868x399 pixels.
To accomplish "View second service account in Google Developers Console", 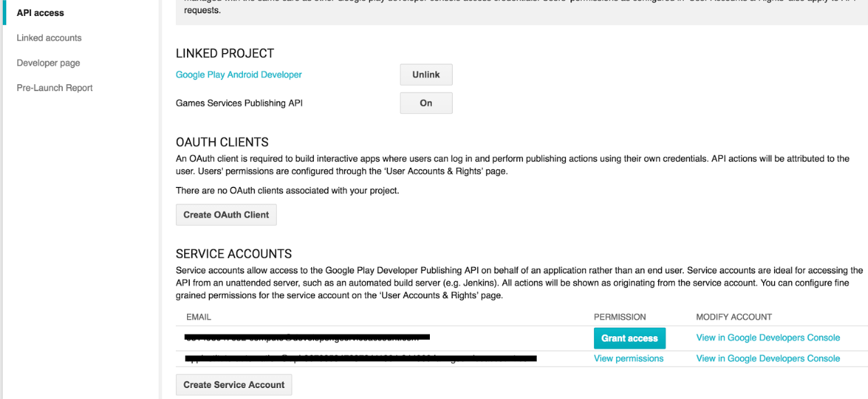I will [x=768, y=358].
